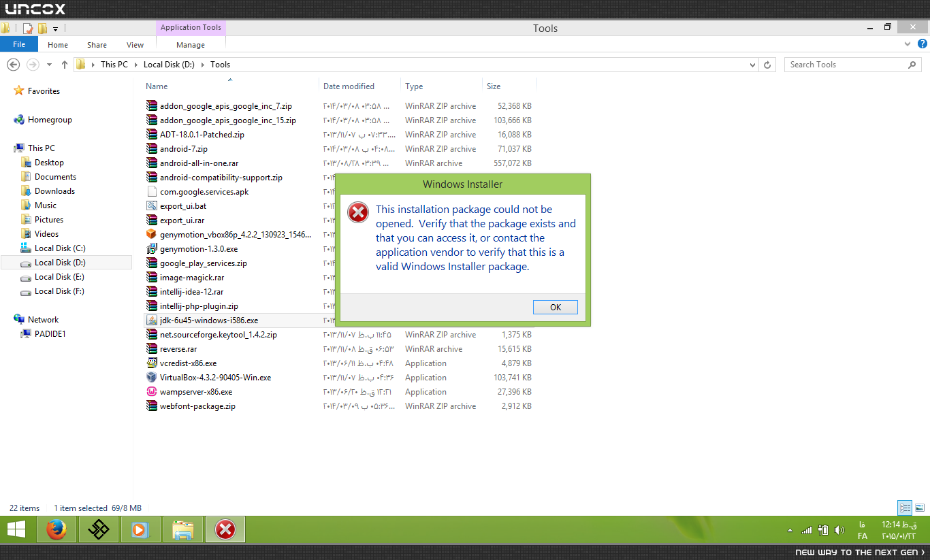The height and width of the screenshot is (560, 930).
Task: Click OK in the Windows Installer dialog
Action: 556,308
